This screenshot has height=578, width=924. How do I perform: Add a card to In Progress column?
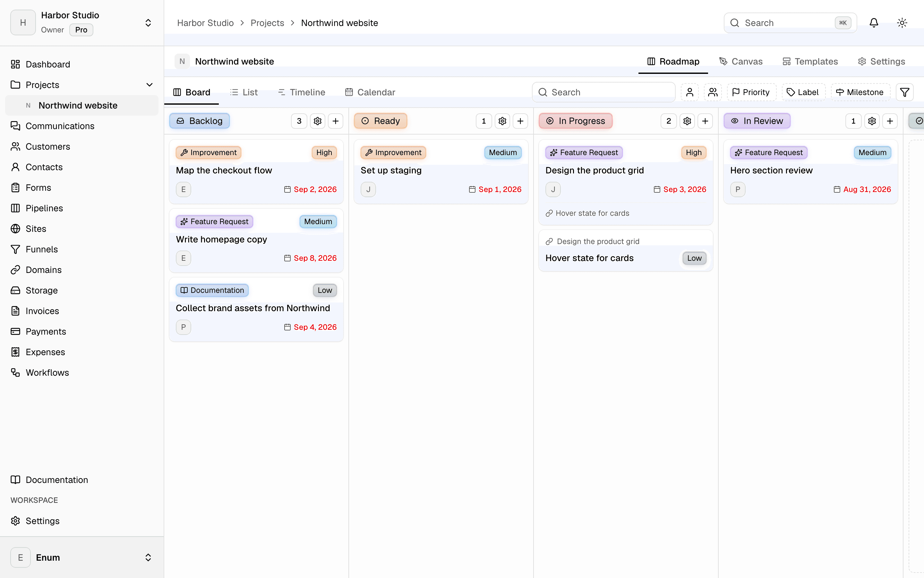pyautogui.click(x=705, y=121)
